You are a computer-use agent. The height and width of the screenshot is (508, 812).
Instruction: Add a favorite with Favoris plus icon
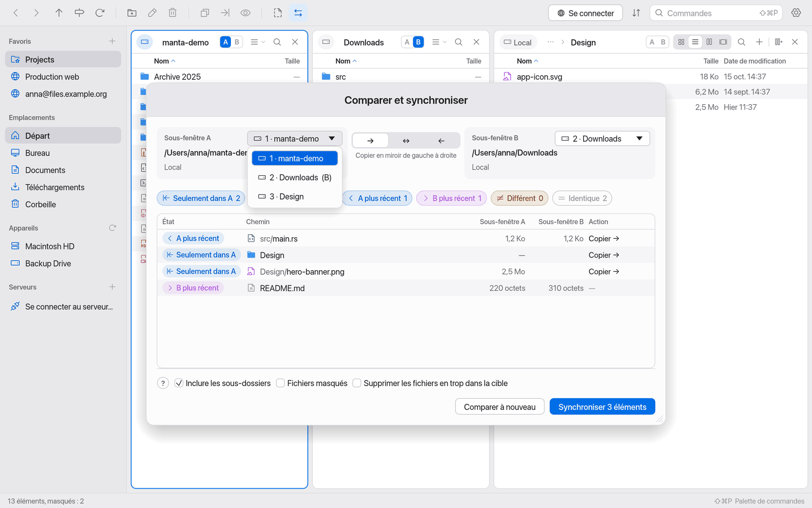[112, 41]
